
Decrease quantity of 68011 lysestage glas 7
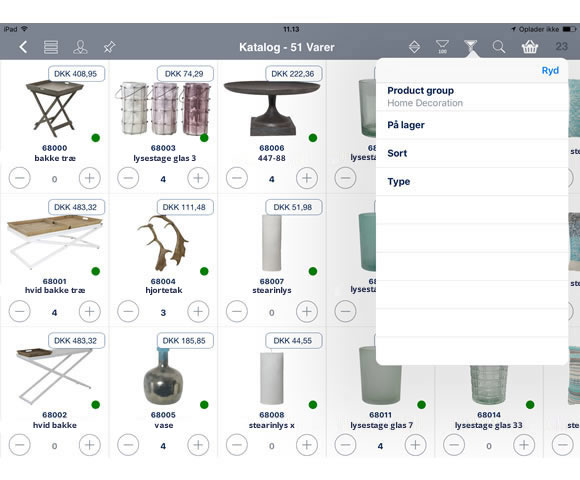tap(345, 445)
